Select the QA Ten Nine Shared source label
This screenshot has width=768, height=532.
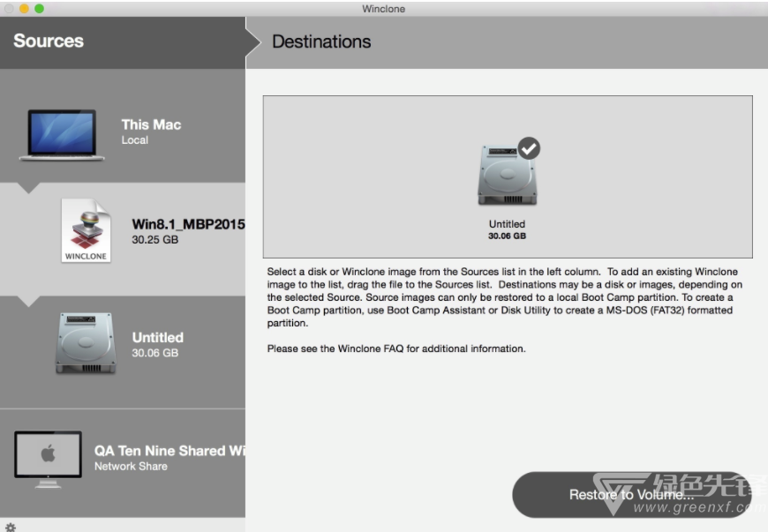coord(170,451)
